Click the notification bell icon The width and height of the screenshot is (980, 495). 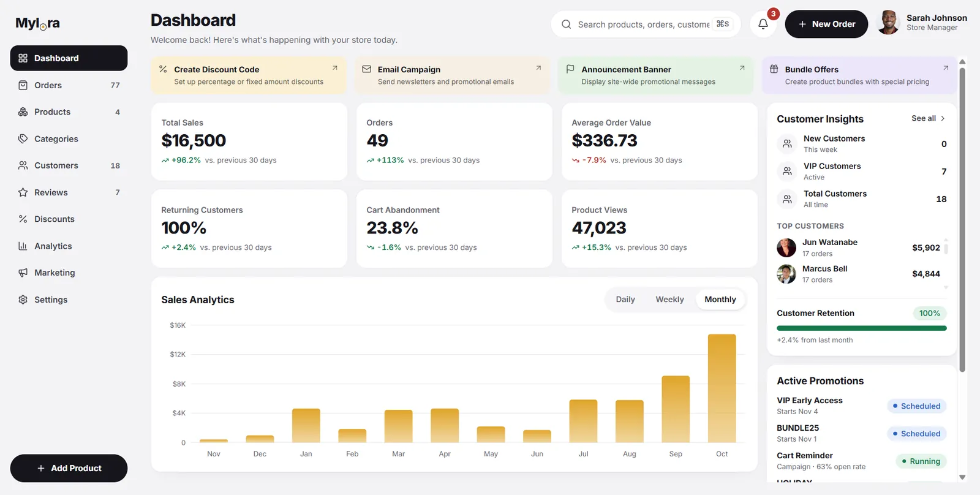tap(763, 24)
